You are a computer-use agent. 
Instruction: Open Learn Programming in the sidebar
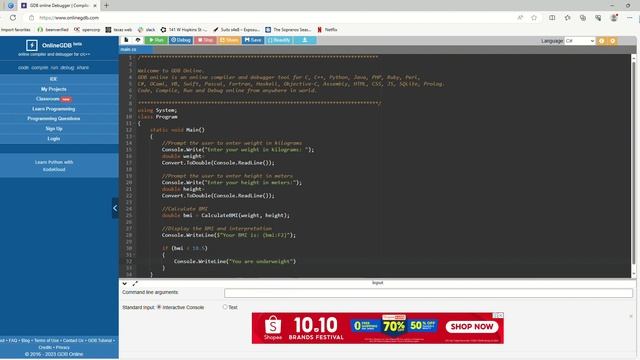coord(53,109)
